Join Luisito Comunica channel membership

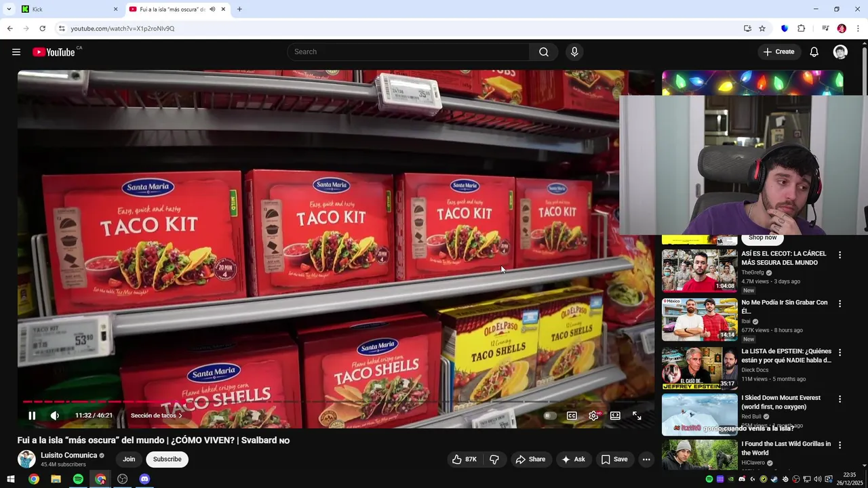(129, 460)
